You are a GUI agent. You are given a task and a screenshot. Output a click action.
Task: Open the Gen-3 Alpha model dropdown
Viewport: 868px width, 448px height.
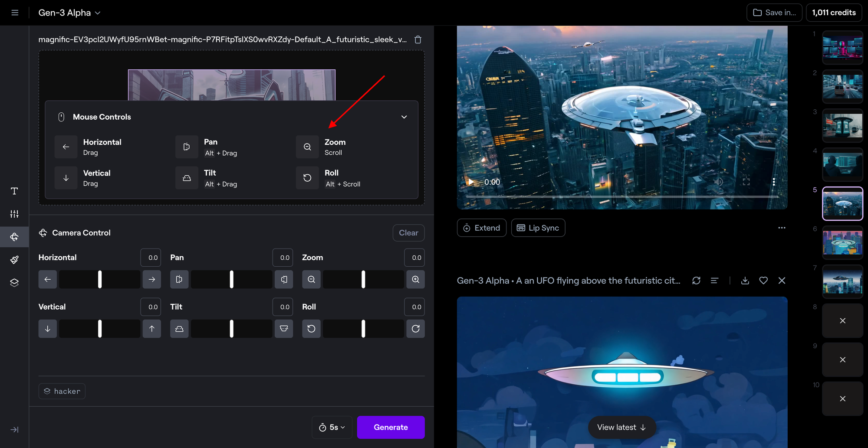tap(69, 13)
